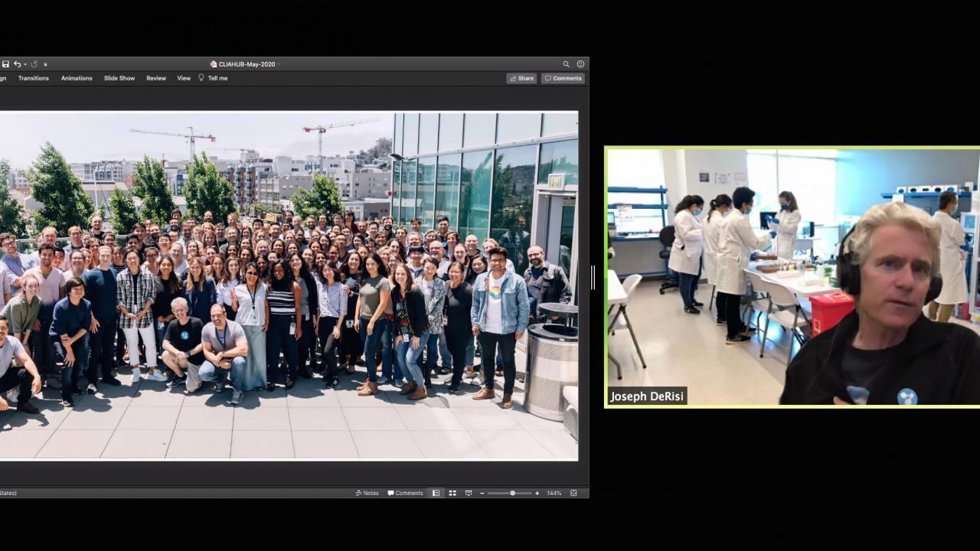
Task: Select Normal view in status bar
Action: coord(436,493)
